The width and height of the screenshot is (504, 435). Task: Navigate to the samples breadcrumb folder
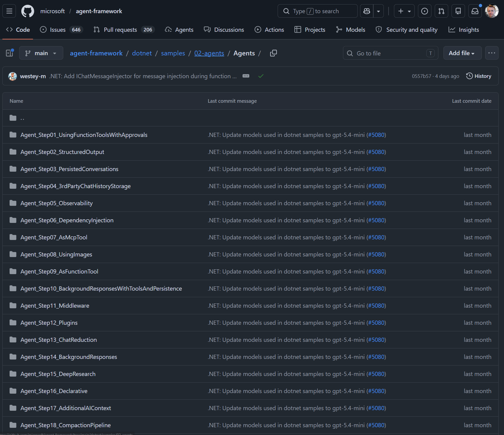click(x=173, y=53)
